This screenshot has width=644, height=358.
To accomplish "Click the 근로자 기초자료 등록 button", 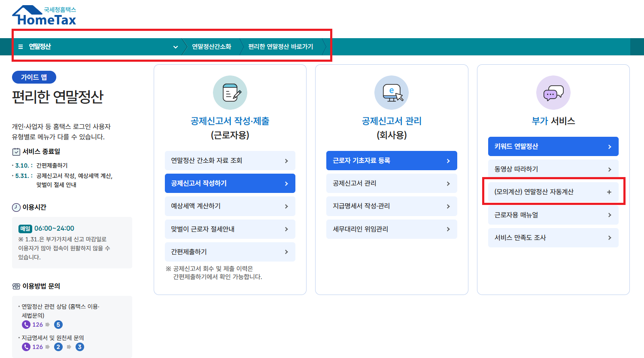I will pyautogui.click(x=392, y=160).
